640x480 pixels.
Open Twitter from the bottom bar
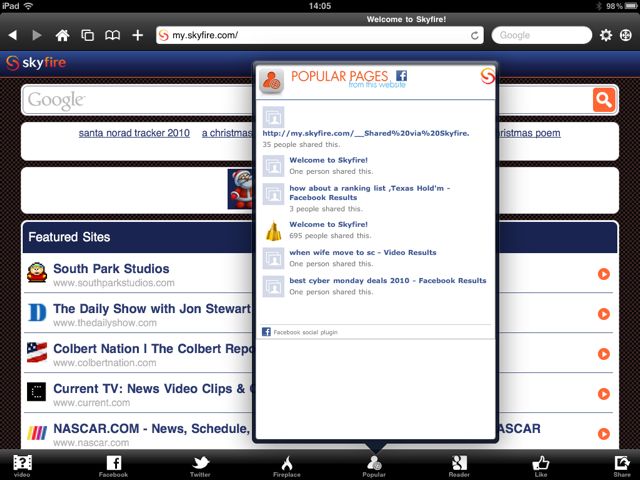tap(200, 466)
